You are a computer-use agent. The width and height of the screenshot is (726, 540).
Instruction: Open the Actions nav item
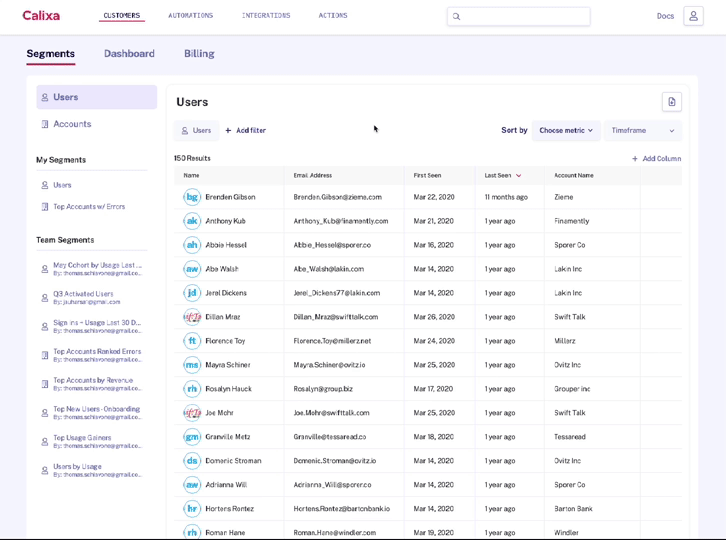(x=333, y=16)
